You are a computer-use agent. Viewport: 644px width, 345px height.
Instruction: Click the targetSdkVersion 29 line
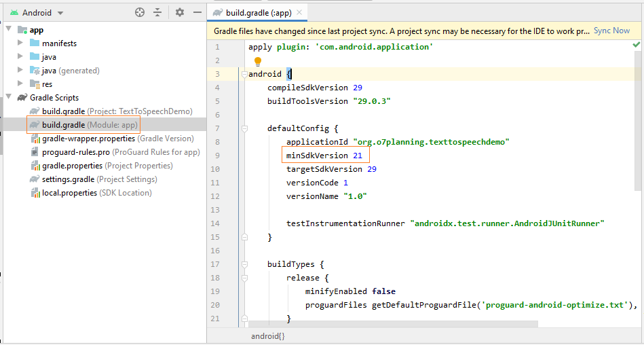[x=331, y=169]
